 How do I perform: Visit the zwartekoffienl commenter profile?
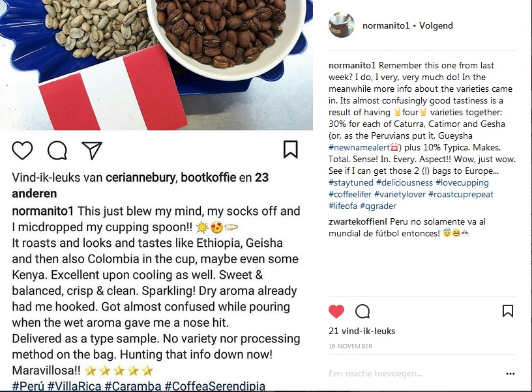click(358, 221)
